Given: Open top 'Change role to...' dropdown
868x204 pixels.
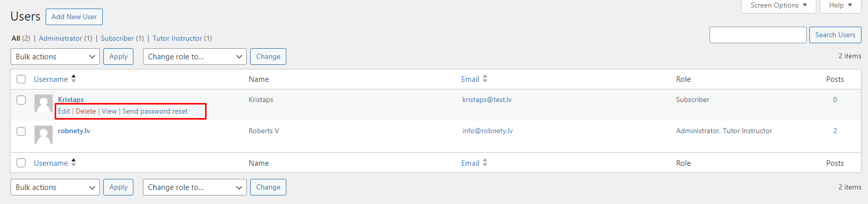Looking at the screenshot, I should 195,57.
